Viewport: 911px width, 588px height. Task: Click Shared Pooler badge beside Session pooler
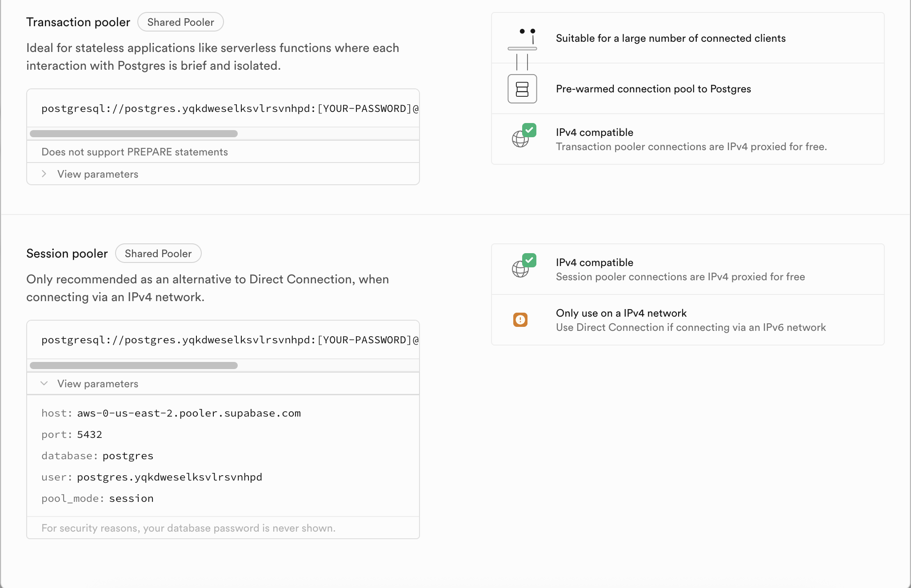(x=158, y=254)
